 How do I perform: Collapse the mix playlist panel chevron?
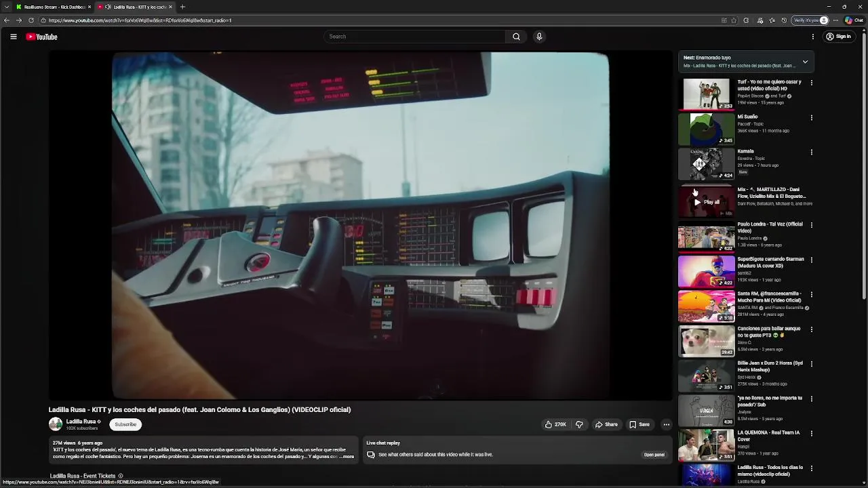[805, 62]
